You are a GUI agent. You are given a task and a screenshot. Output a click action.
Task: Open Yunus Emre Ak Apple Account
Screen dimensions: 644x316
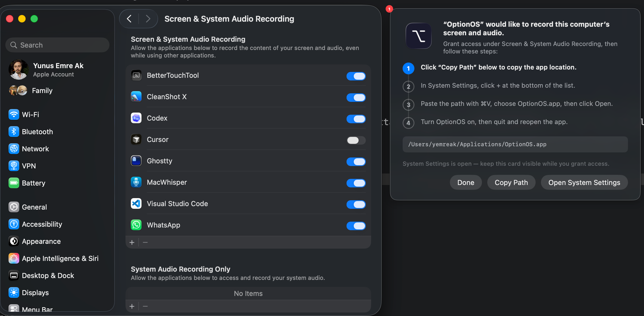57,70
